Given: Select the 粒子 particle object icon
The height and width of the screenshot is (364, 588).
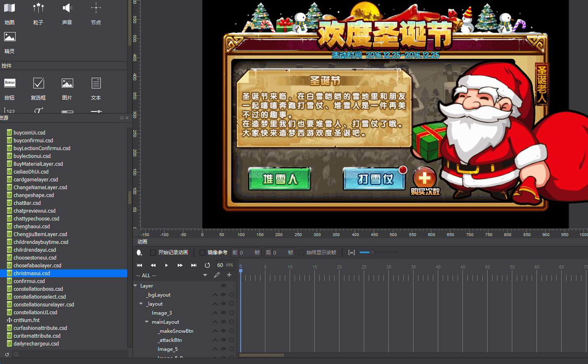Looking at the screenshot, I should pyautogui.click(x=38, y=8).
